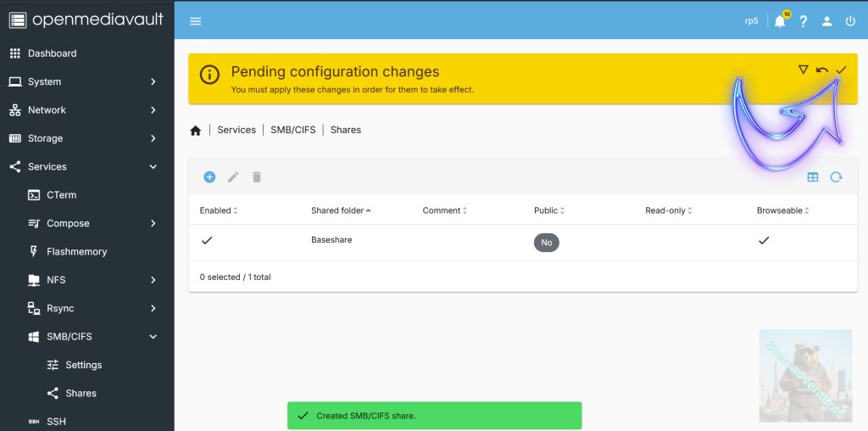Undo pending configuration changes
Screen dimensions: 868x431
[x=821, y=70]
